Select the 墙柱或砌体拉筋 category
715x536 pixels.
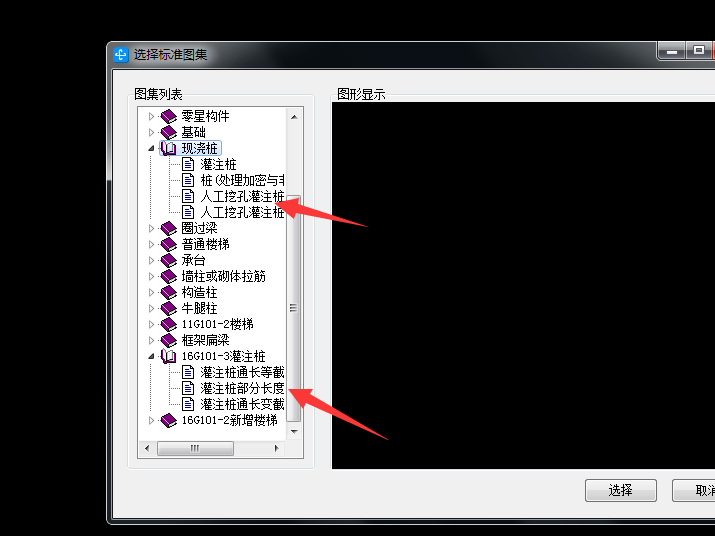coord(223,276)
